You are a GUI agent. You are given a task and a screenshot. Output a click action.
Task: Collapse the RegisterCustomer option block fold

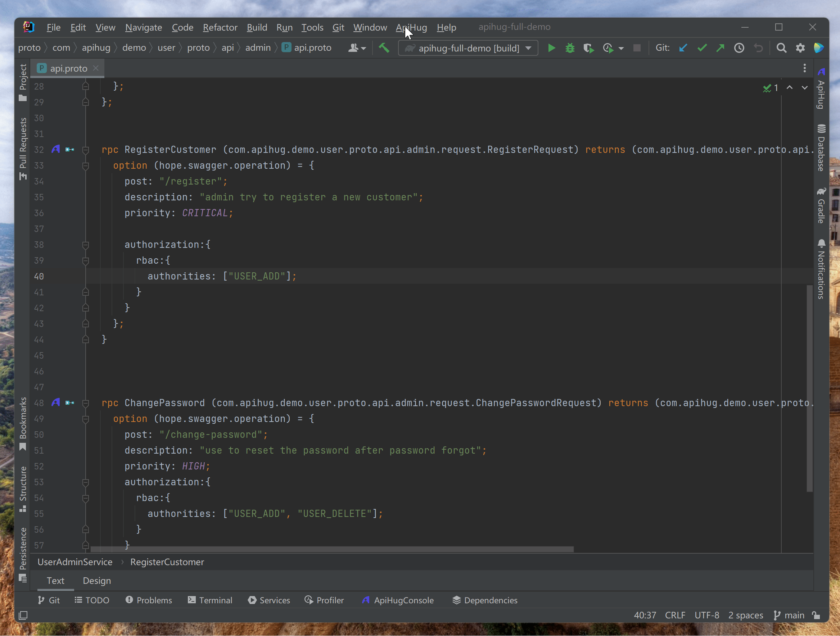85,166
